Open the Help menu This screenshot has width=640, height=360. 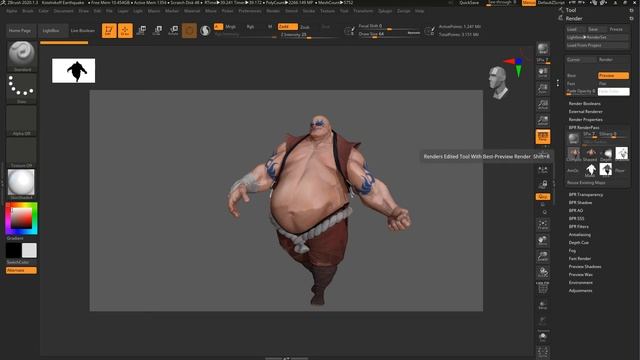click(419, 11)
